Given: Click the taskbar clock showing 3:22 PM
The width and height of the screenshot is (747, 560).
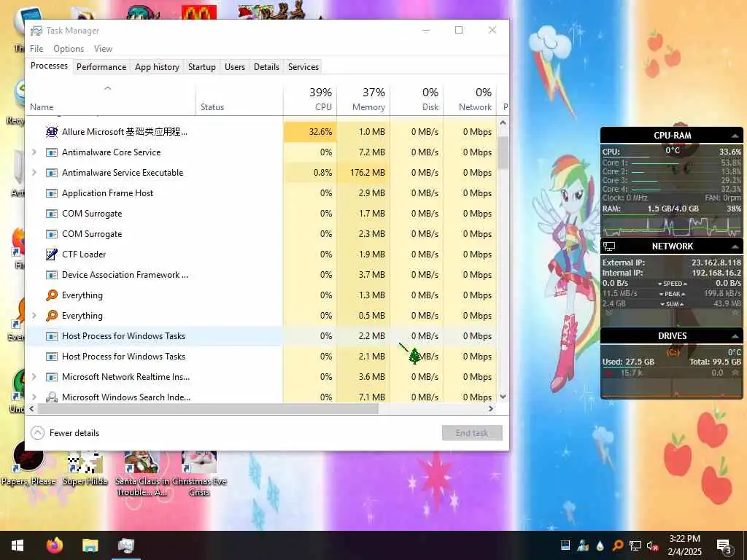Looking at the screenshot, I should pos(684,545).
